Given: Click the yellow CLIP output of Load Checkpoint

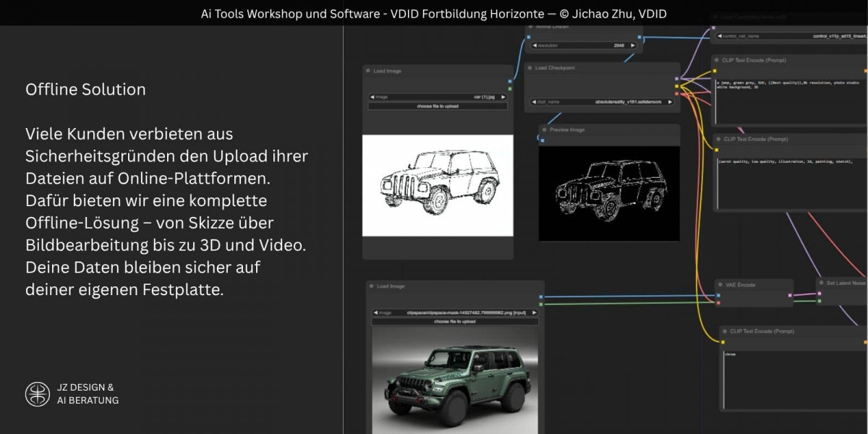Looking at the screenshot, I should (676, 86).
